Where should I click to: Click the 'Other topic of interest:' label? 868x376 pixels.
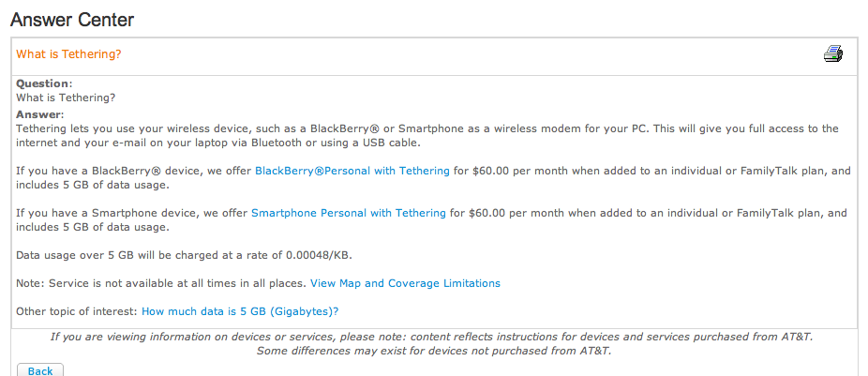pos(77,311)
